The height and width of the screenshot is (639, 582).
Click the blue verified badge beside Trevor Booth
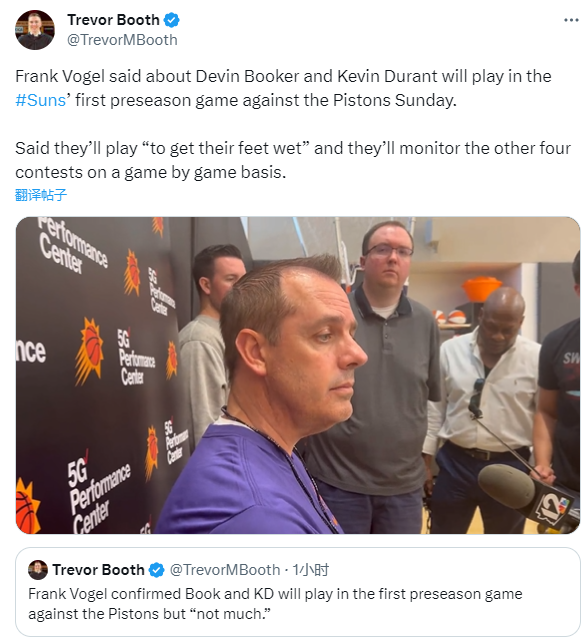pyautogui.click(x=172, y=20)
